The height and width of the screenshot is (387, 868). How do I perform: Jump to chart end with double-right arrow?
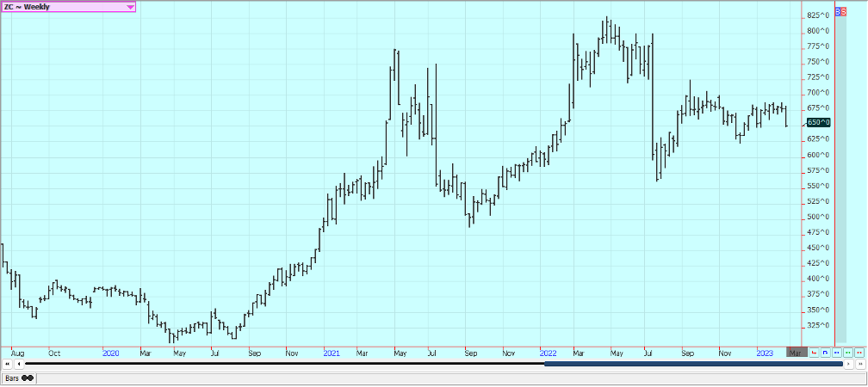860,364
